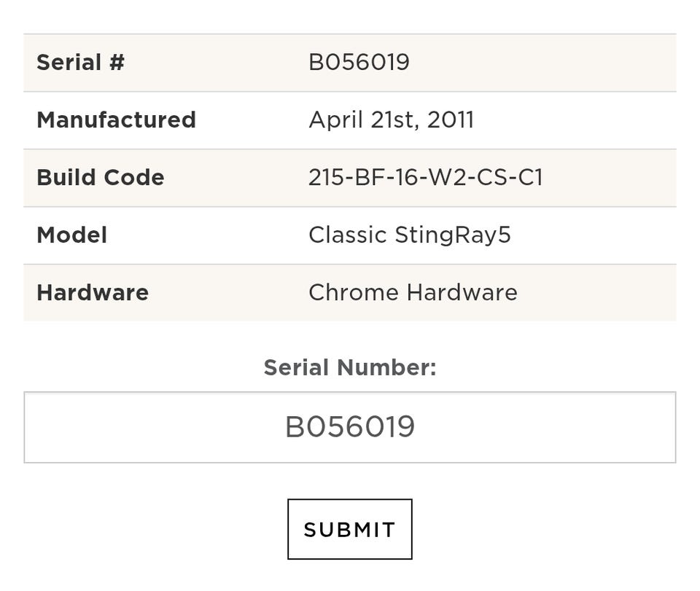This screenshot has width=700, height=591.
Task: Select the "Serial #" row label
Action: coord(80,63)
